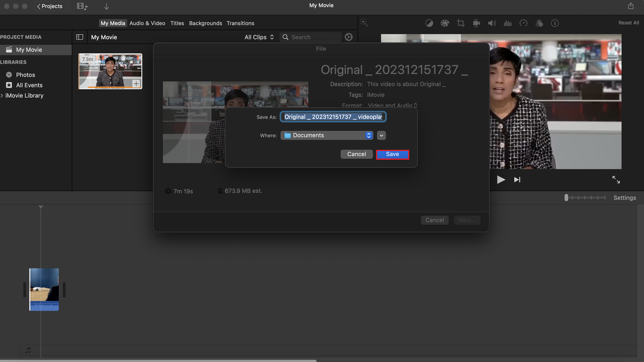Screen dimensions: 644x362
Task: Select All Events library
Action: (29, 85)
